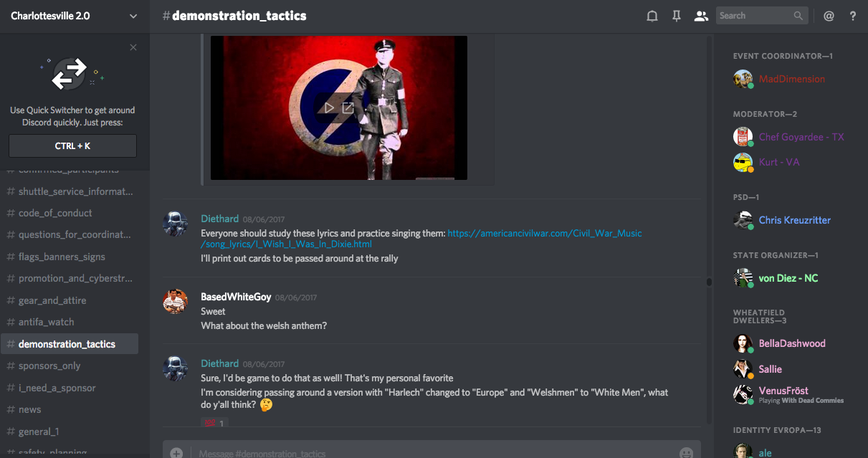Toggle the reaction on Diethard's message

pos(214,424)
